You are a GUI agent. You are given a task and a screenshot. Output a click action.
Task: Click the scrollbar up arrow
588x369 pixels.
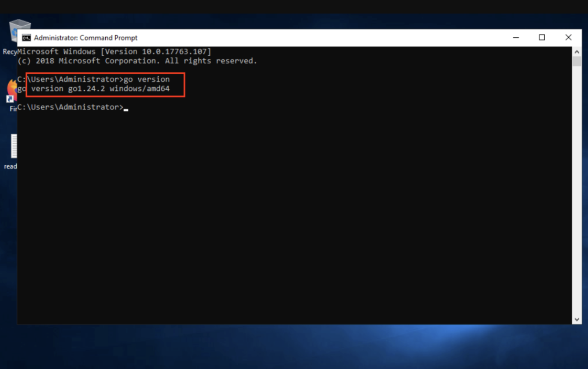[576, 51]
